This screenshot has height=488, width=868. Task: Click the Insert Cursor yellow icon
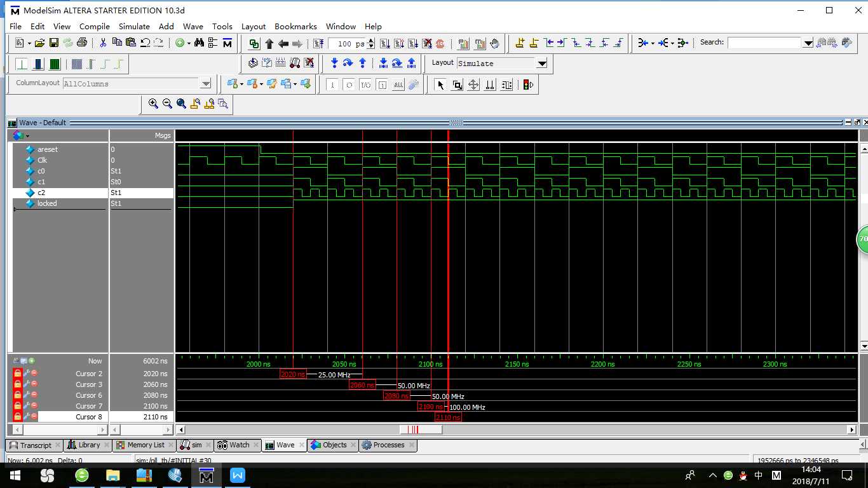coord(520,43)
